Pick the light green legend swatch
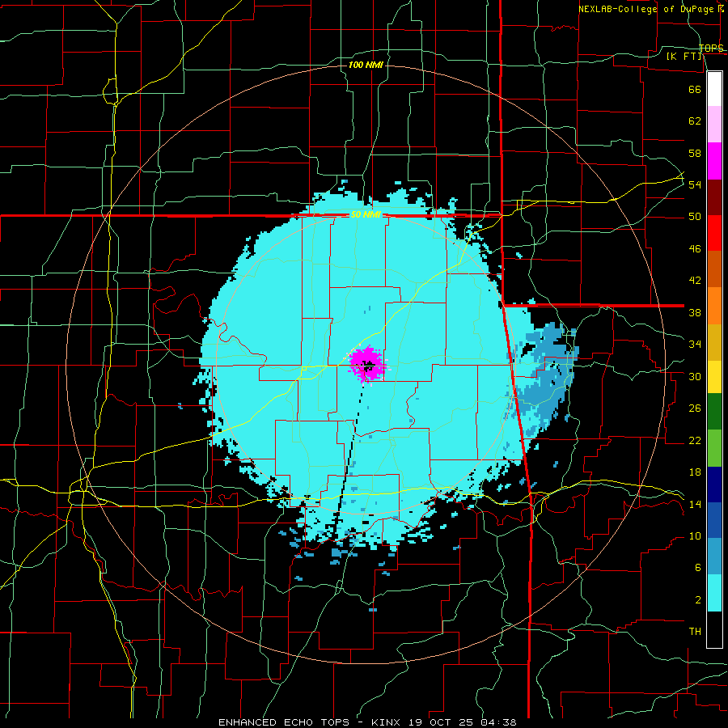The width and height of the screenshot is (728, 728). click(714, 448)
